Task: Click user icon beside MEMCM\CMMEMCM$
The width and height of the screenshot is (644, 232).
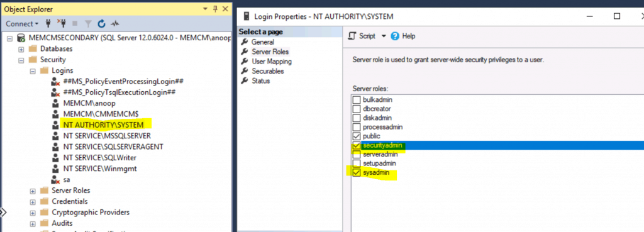Action: coord(55,114)
